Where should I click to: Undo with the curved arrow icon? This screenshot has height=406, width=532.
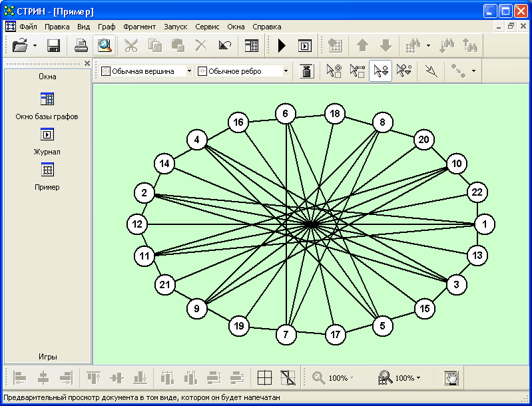[224, 45]
